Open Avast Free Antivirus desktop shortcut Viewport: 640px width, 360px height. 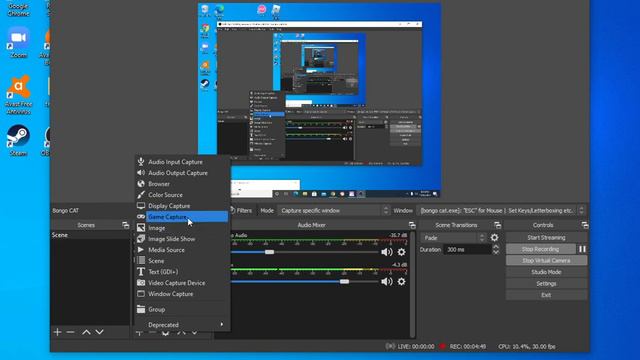[18, 95]
